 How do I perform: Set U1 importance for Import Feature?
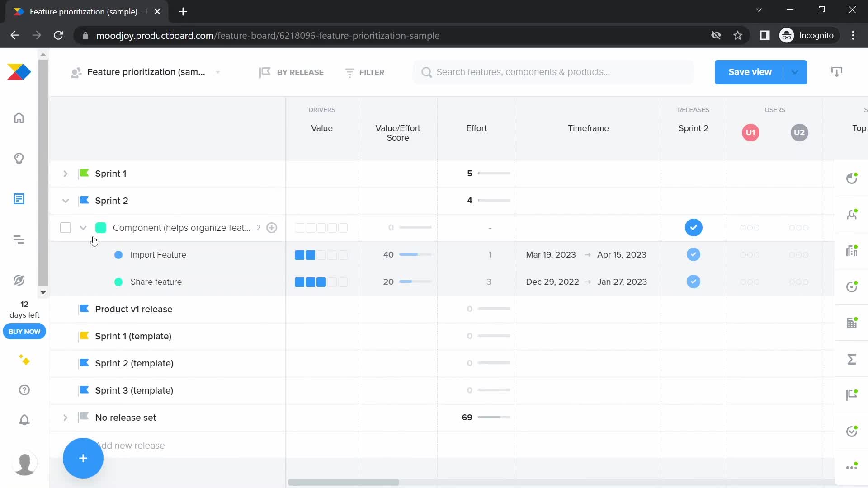tap(750, 255)
